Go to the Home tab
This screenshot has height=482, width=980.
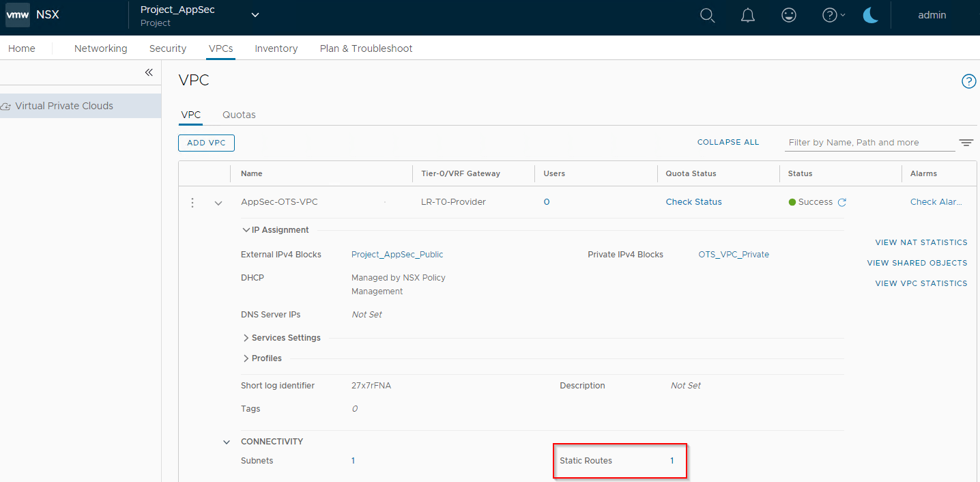tap(22, 48)
